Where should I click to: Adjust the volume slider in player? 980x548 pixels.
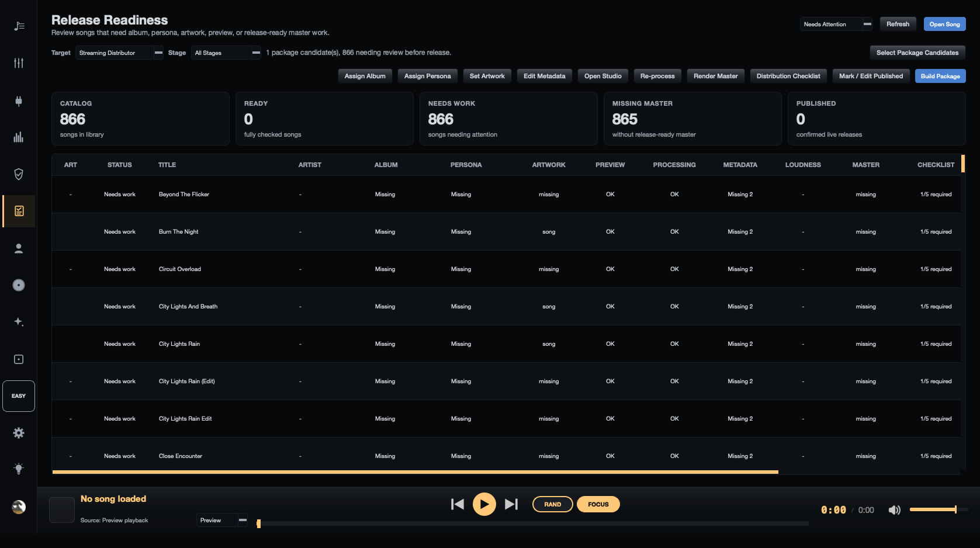click(x=939, y=509)
